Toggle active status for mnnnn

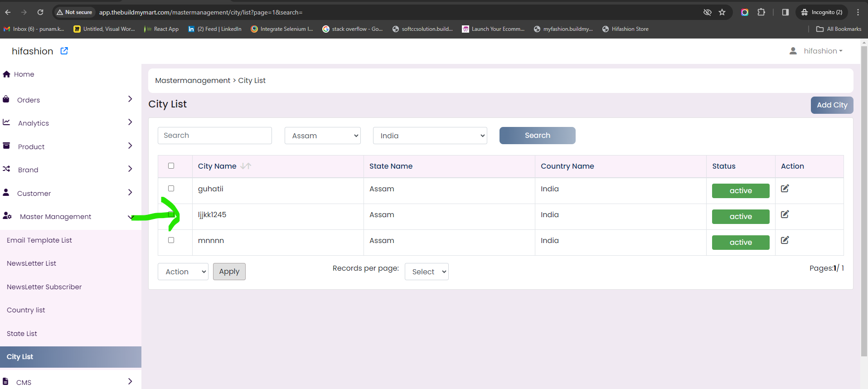(741, 243)
